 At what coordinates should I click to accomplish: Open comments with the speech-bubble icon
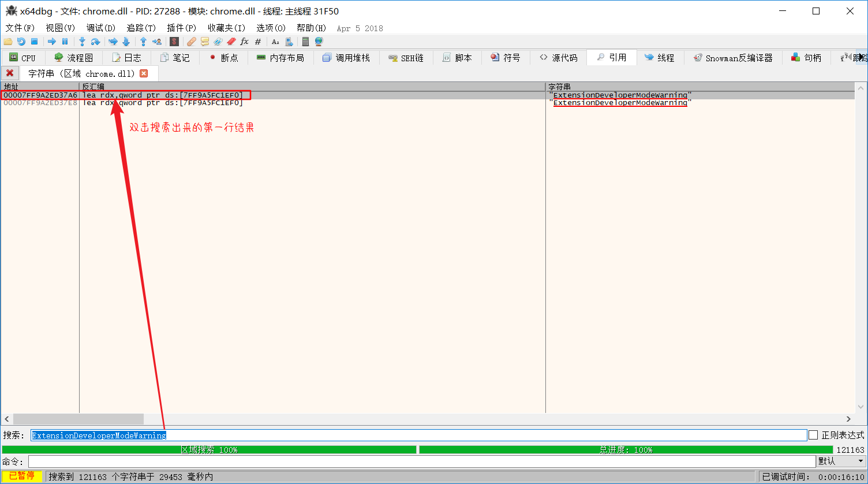[x=205, y=42]
